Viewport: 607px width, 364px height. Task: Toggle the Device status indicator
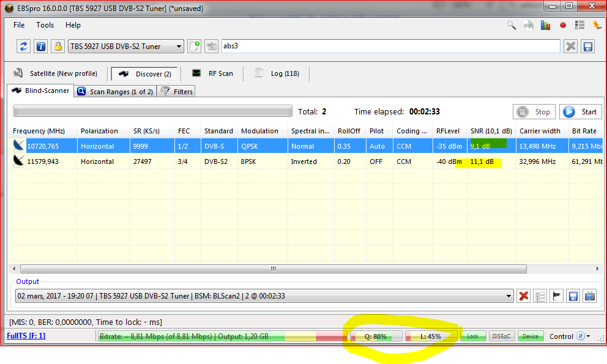click(531, 336)
